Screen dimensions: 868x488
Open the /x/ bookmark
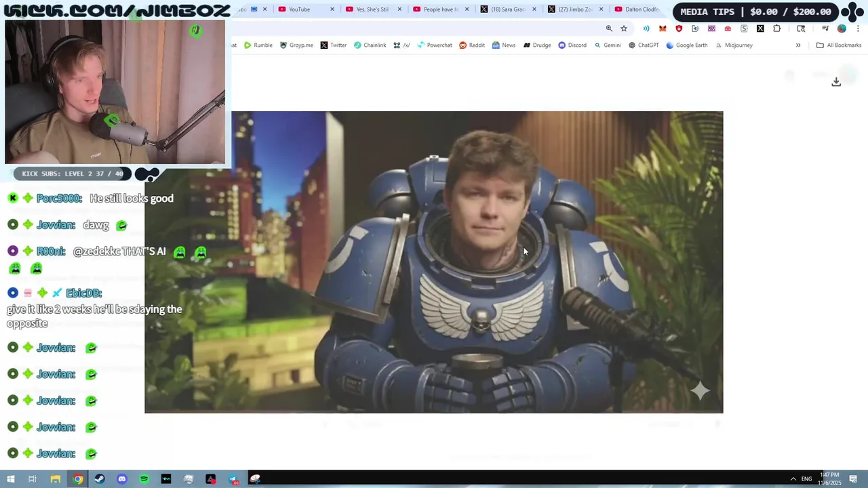pos(402,45)
